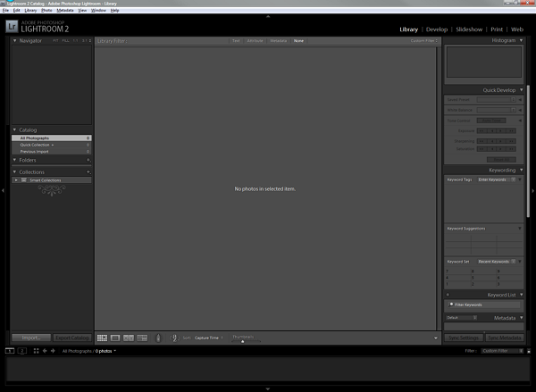Toggle sort direction a-z icon

[x=174, y=338]
